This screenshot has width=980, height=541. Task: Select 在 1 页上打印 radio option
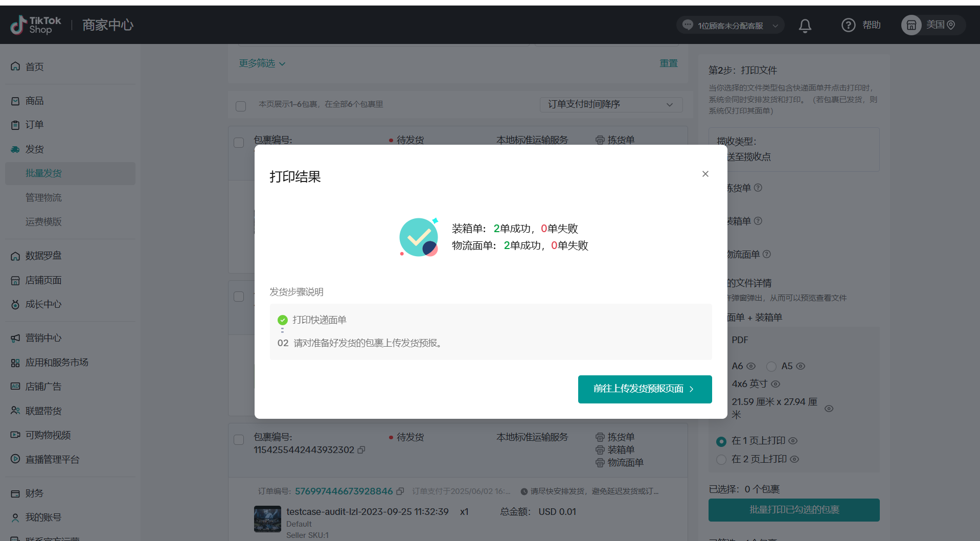pyautogui.click(x=721, y=441)
